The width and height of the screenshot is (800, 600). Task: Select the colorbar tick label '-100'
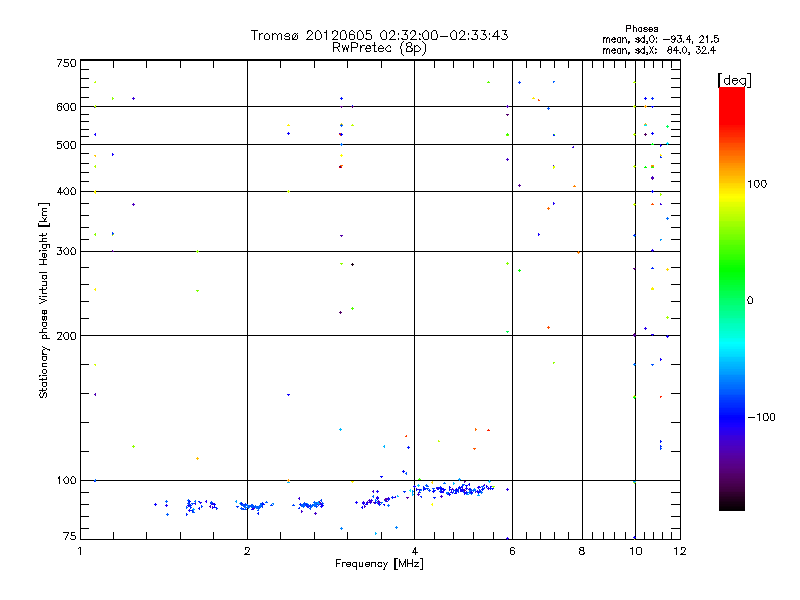[761, 417]
